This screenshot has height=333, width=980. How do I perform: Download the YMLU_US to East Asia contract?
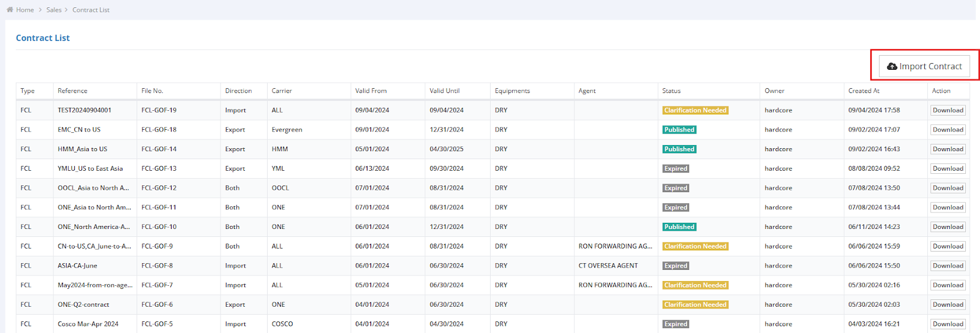coord(948,169)
